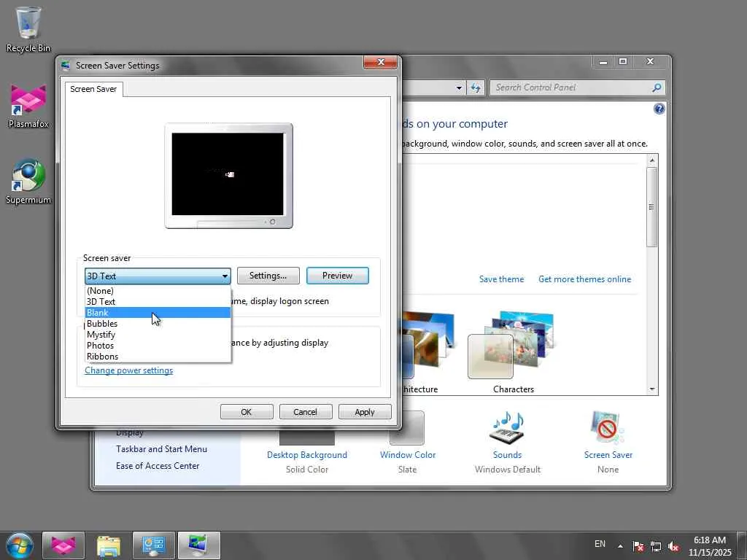This screenshot has width=747, height=560.
Task: Click the Settings... button
Action: click(x=268, y=276)
